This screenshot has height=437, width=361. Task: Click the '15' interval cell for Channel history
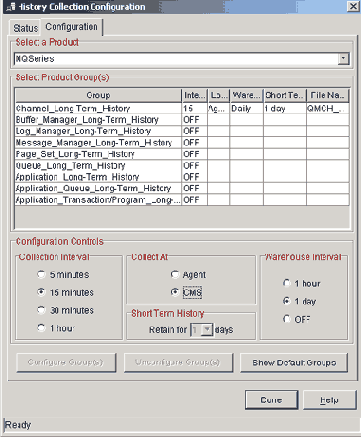(x=195, y=109)
